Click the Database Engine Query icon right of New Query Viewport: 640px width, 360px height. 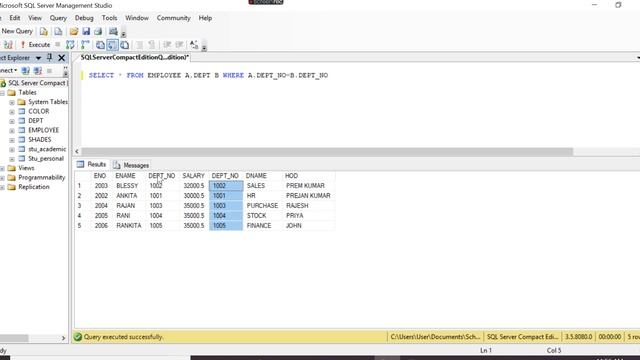[x=44, y=31]
